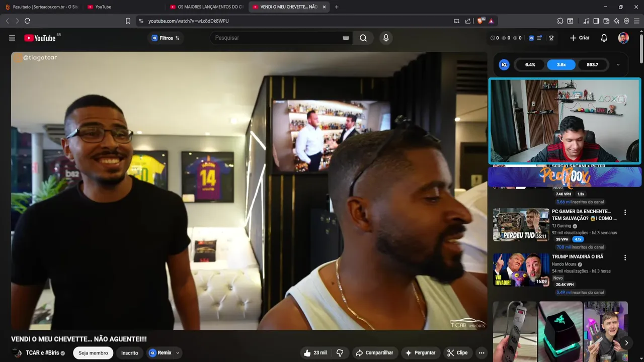Open TRUMP INVADIRÁ O IRÃ video thumbnail
The width and height of the screenshot is (644, 362).
pyautogui.click(x=521, y=270)
